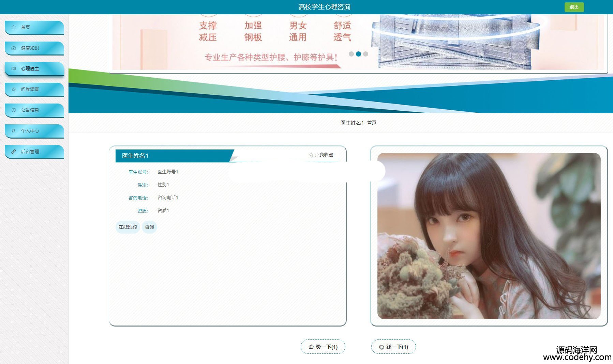Click the 医生账号: field label

coord(138,172)
